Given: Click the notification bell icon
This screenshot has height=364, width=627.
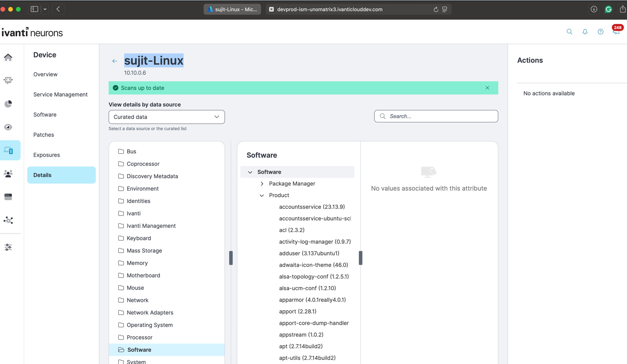Looking at the screenshot, I should coord(585,32).
